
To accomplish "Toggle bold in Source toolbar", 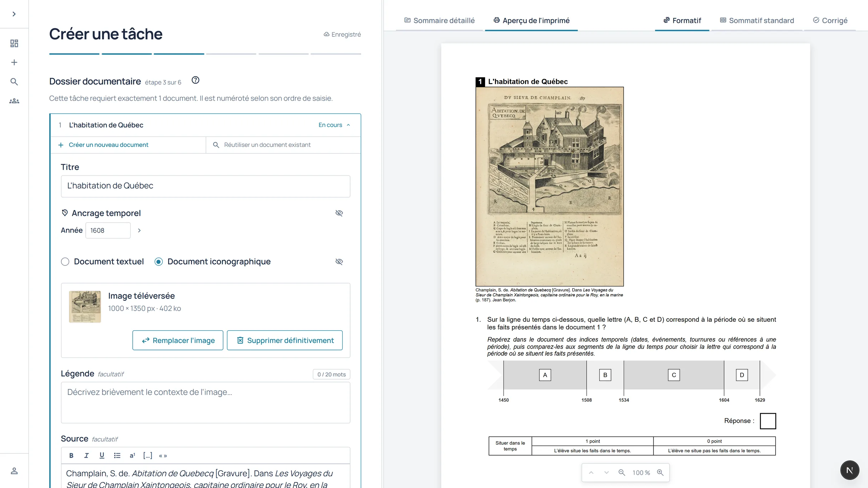I will click(x=71, y=456).
